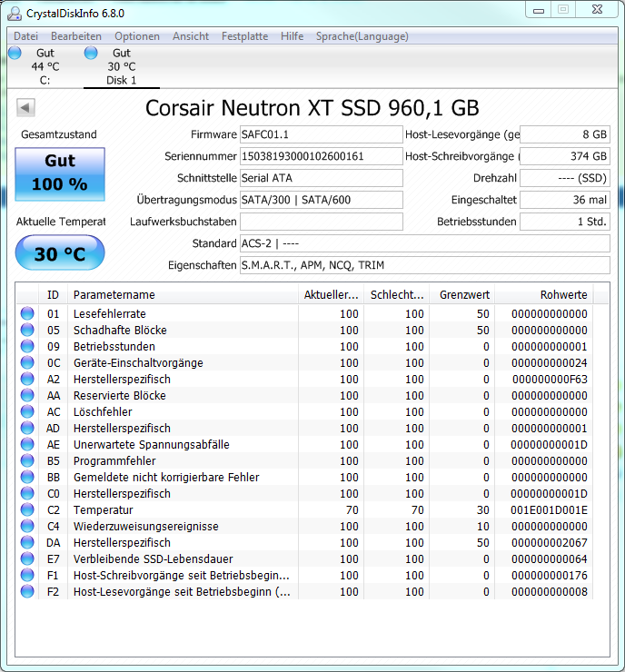This screenshot has width=625, height=672.
Task: Click the Schnittstelle field Serial ATA
Action: pos(321,178)
